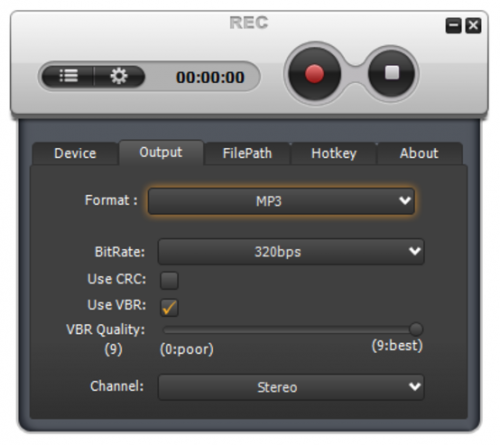
Task: Click the (0:poor) slider label
Action: pyautogui.click(x=187, y=349)
